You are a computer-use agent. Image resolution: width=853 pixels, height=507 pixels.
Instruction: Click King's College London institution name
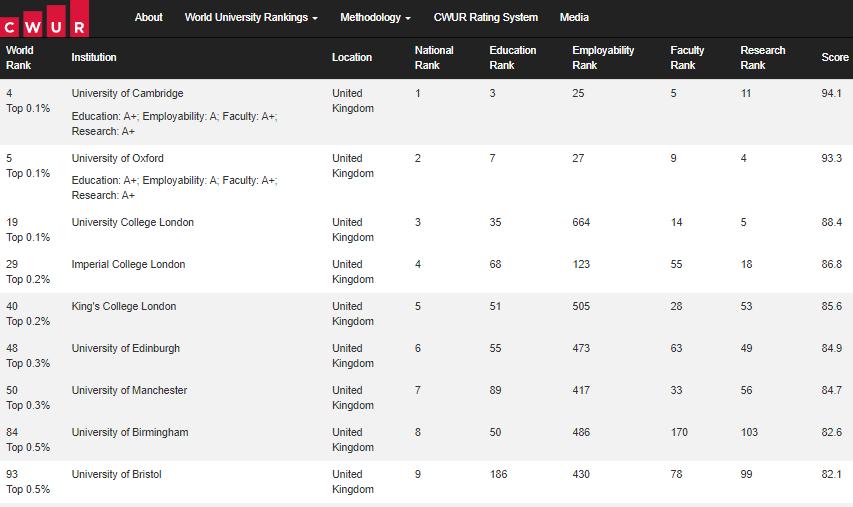(x=123, y=306)
